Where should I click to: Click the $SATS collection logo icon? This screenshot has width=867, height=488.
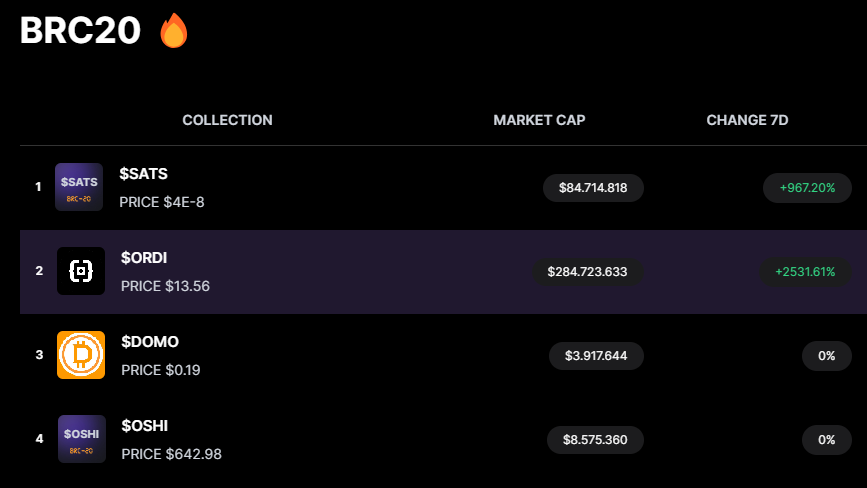(x=79, y=187)
